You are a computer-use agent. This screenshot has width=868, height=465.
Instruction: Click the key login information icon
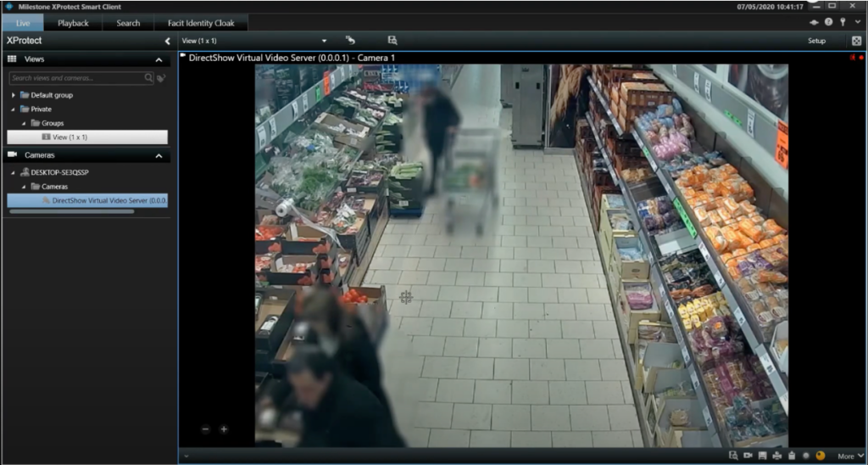[843, 22]
